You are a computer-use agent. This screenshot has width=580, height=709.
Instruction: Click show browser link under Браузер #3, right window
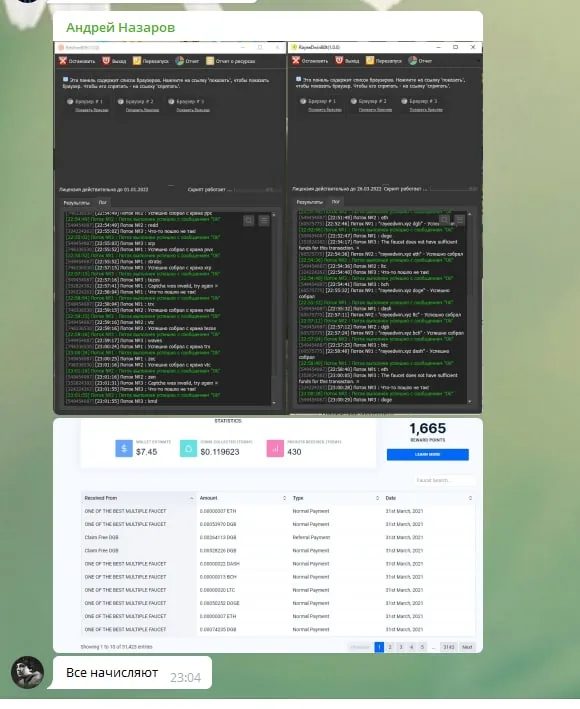click(426, 109)
